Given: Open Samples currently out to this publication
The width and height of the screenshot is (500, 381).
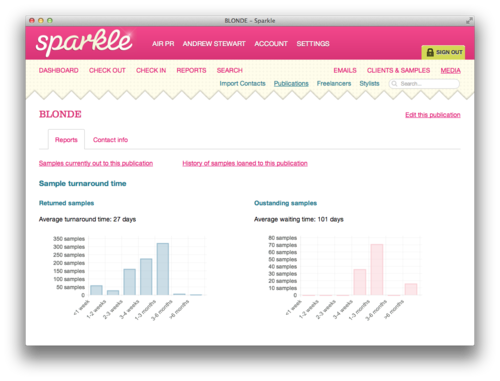Looking at the screenshot, I should (96, 163).
